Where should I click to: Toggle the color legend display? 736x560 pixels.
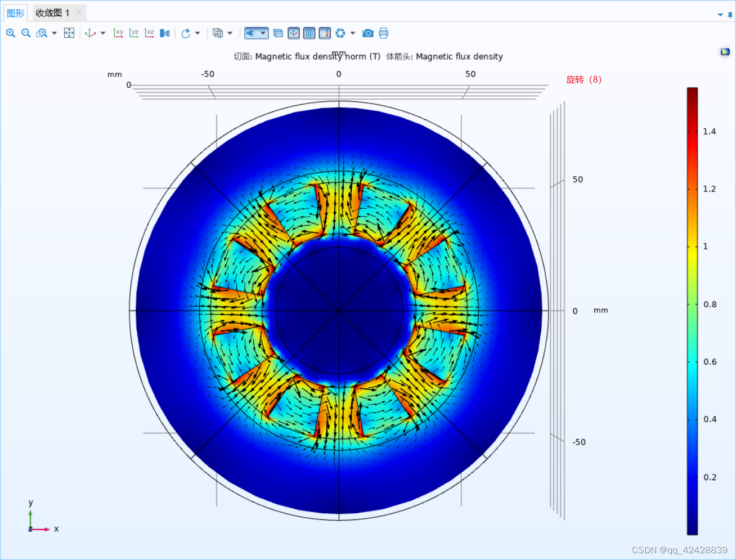325,33
